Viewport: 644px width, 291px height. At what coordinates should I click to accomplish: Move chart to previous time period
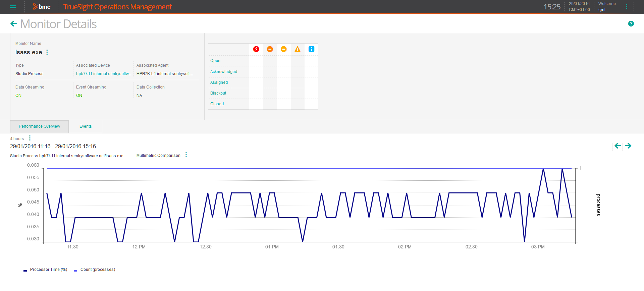click(x=618, y=146)
